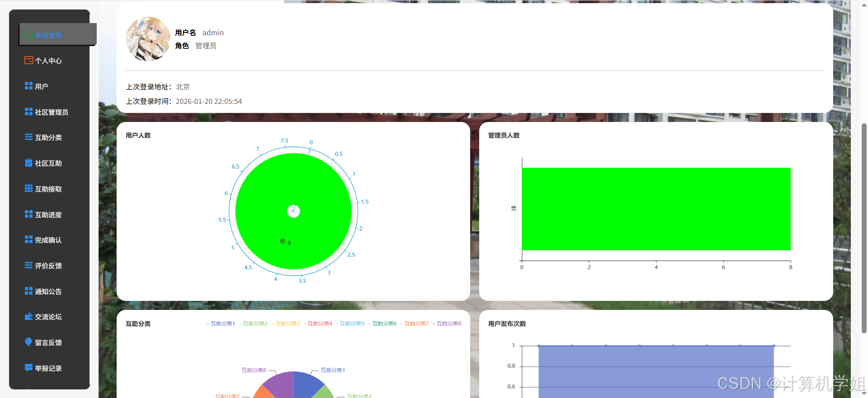Select 完成确认 in the sidebar
The width and height of the screenshot is (868, 398).
coord(49,240)
